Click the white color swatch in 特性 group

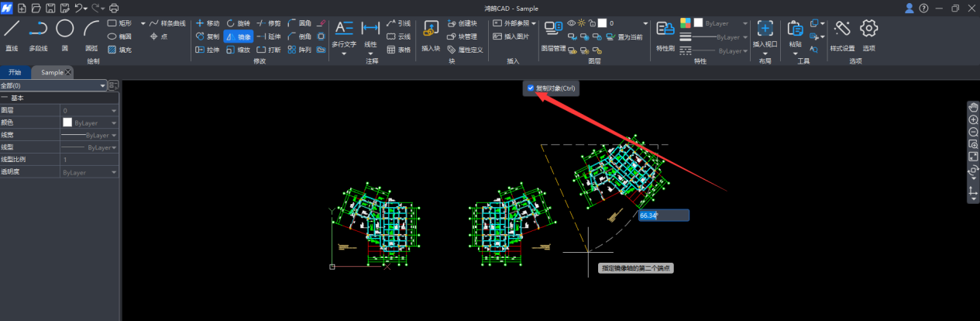click(x=698, y=22)
